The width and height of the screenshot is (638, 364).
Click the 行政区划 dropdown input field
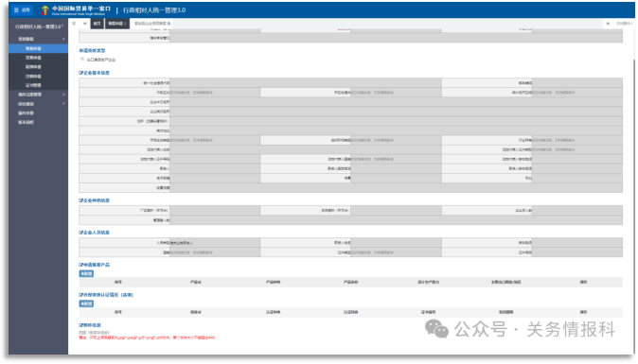pyautogui.click(x=215, y=93)
